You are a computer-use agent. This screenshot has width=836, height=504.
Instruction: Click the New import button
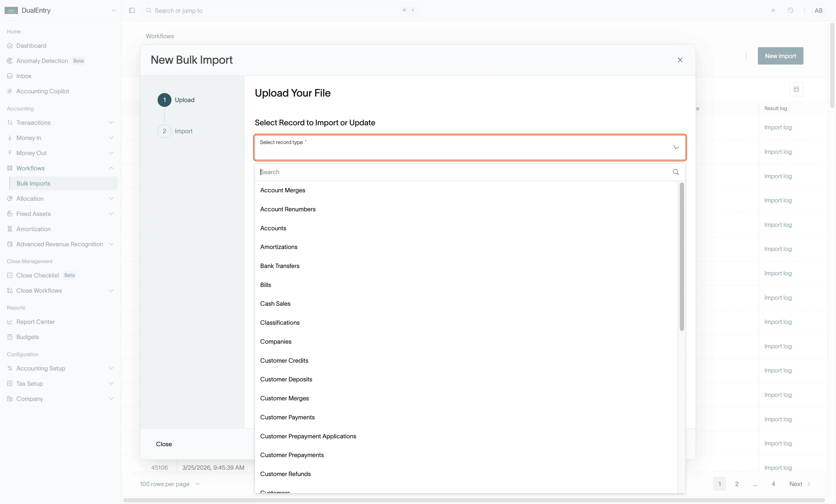point(780,56)
